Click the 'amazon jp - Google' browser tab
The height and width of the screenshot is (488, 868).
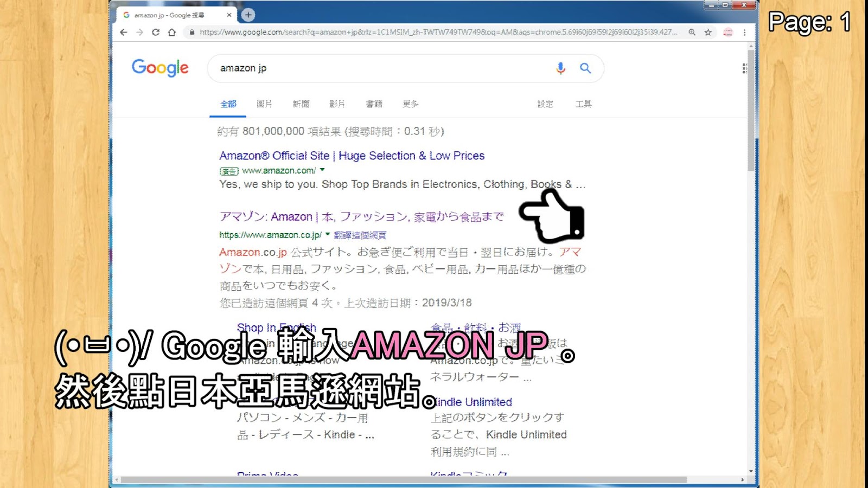177,15
